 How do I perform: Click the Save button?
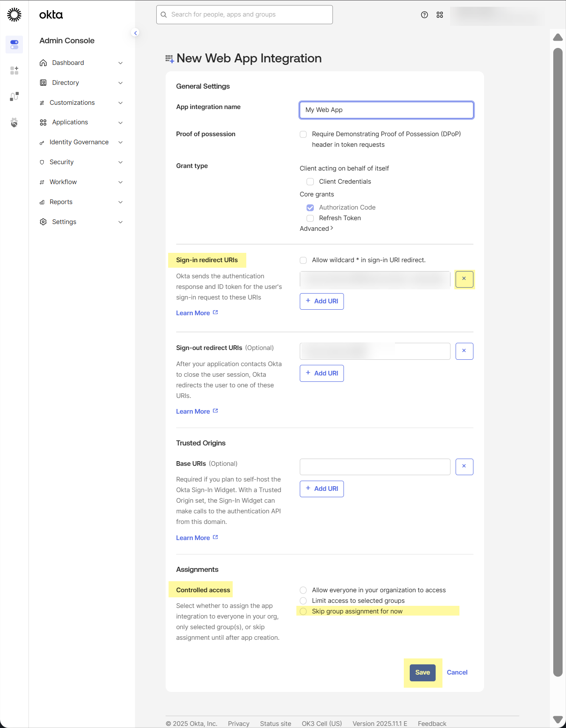tap(422, 672)
